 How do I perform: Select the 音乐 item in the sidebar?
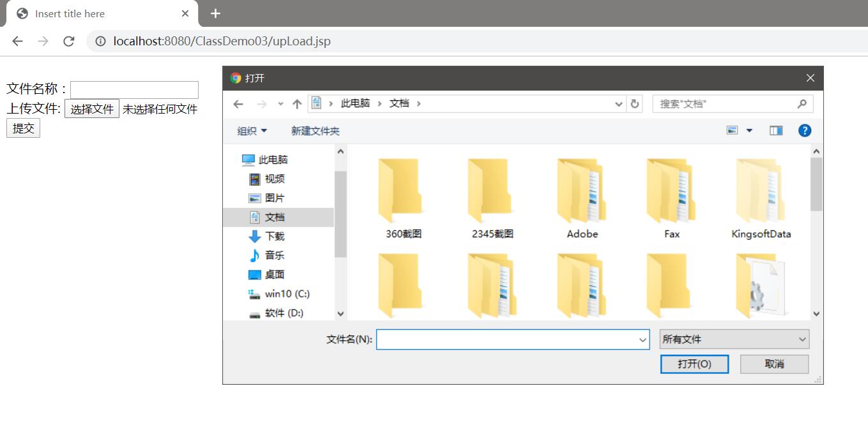[x=273, y=255]
